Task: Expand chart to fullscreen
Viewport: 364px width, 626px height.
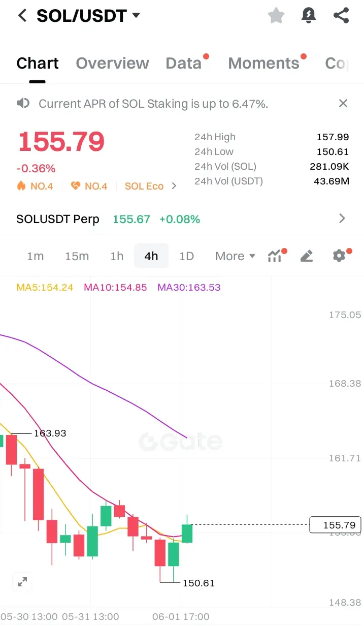Action: (22, 582)
